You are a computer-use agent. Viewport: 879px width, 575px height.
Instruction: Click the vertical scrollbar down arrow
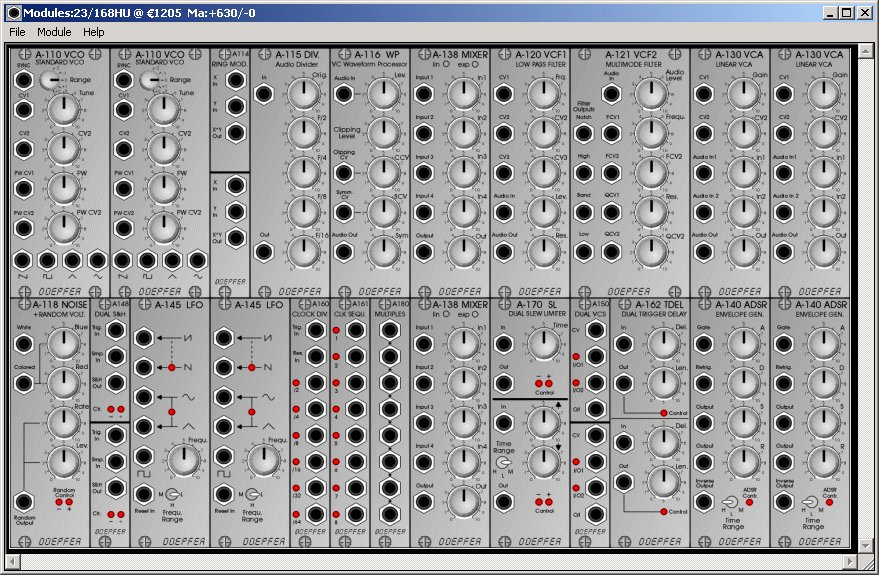click(x=866, y=544)
